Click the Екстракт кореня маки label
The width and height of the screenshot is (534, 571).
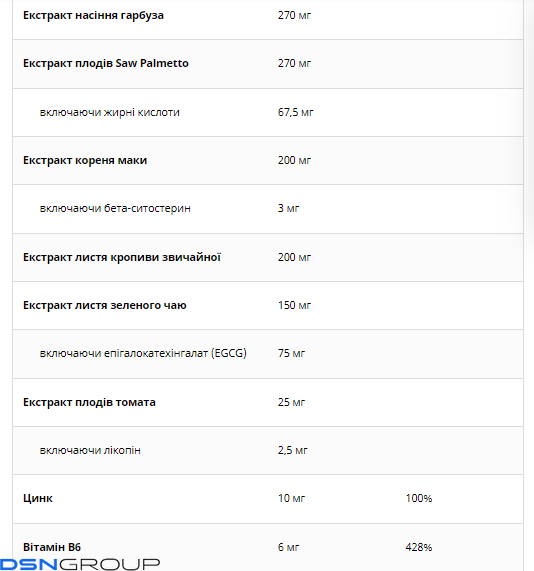85,160
